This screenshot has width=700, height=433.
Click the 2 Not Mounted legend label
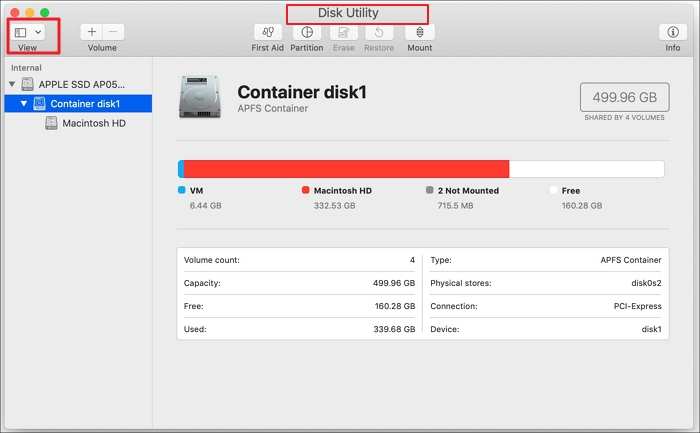coord(468,191)
